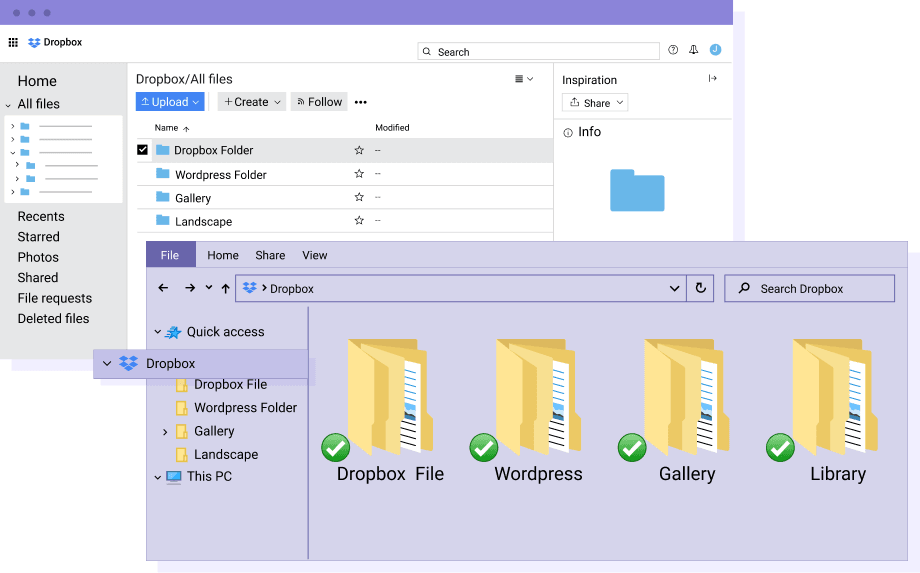
Task: Click the help question mark icon
Action: tap(673, 50)
